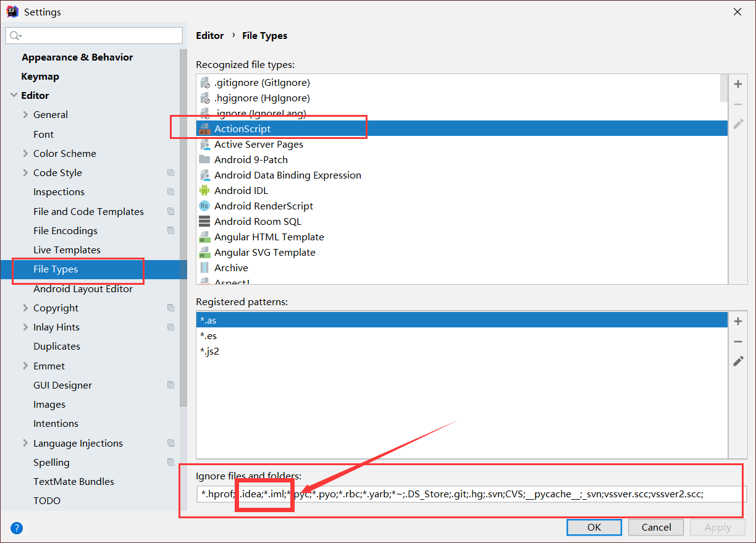Click the Android 9-Patch folder icon

(204, 160)
